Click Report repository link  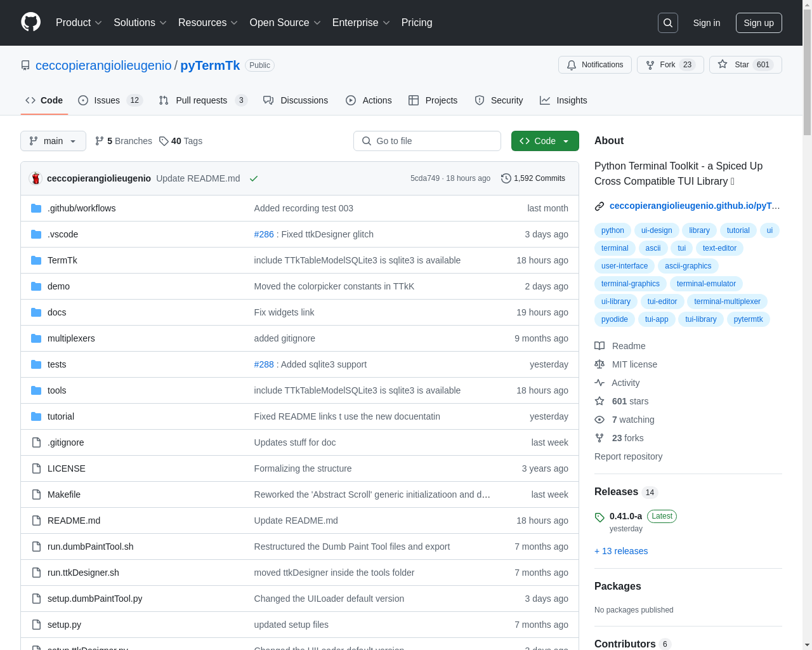(x=628, y=456)
